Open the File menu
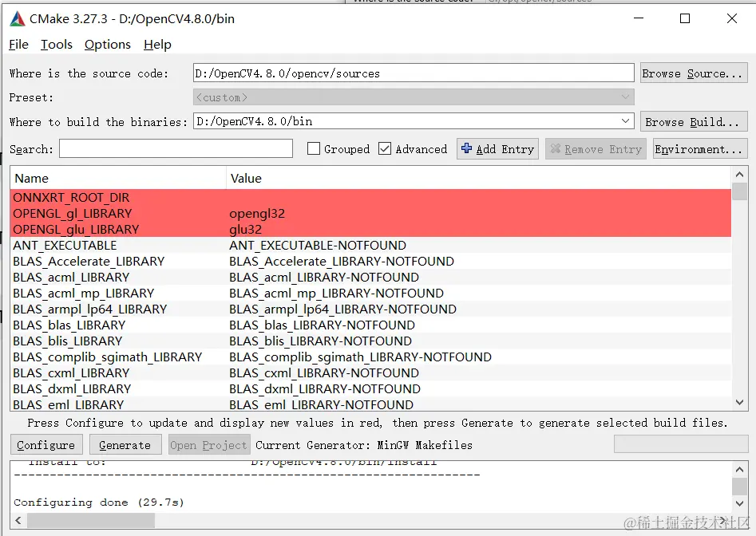This screenshot has height=536, width=756. pos(19,45)
